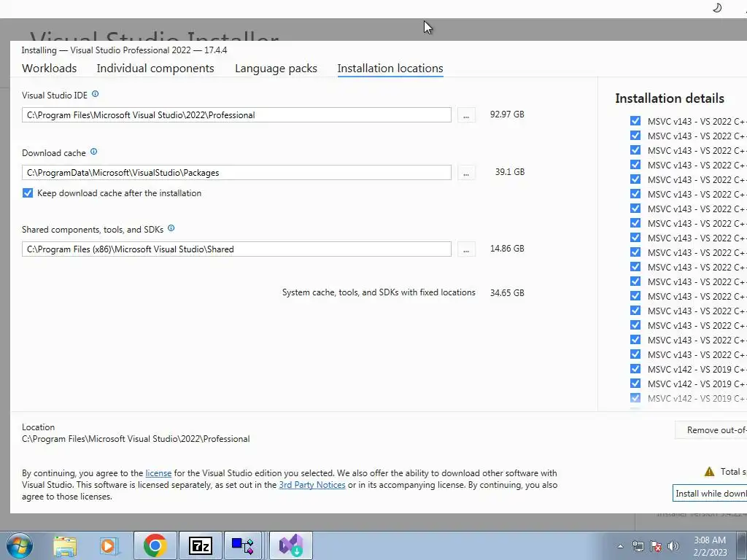Image resolution: width=747 pixels, height=560 pixels.
Task: Click the Shared components path field
Action: coord(236,249)
